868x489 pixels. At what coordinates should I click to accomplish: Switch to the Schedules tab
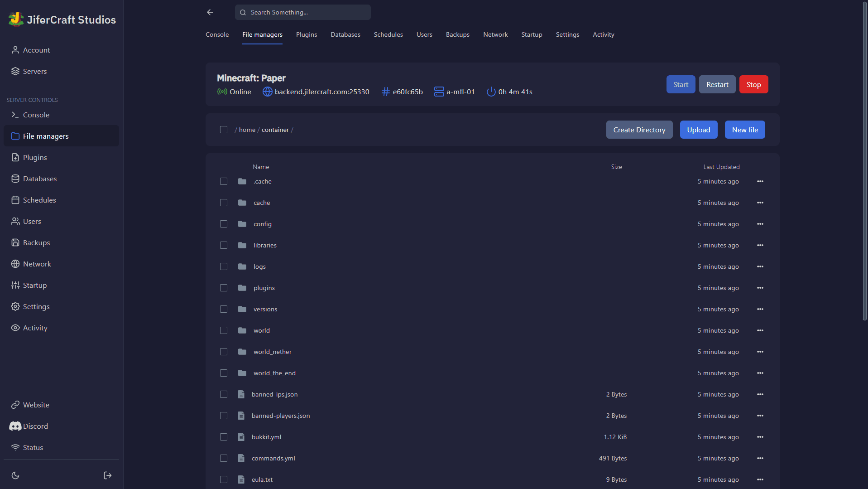(x=388, y=34)
